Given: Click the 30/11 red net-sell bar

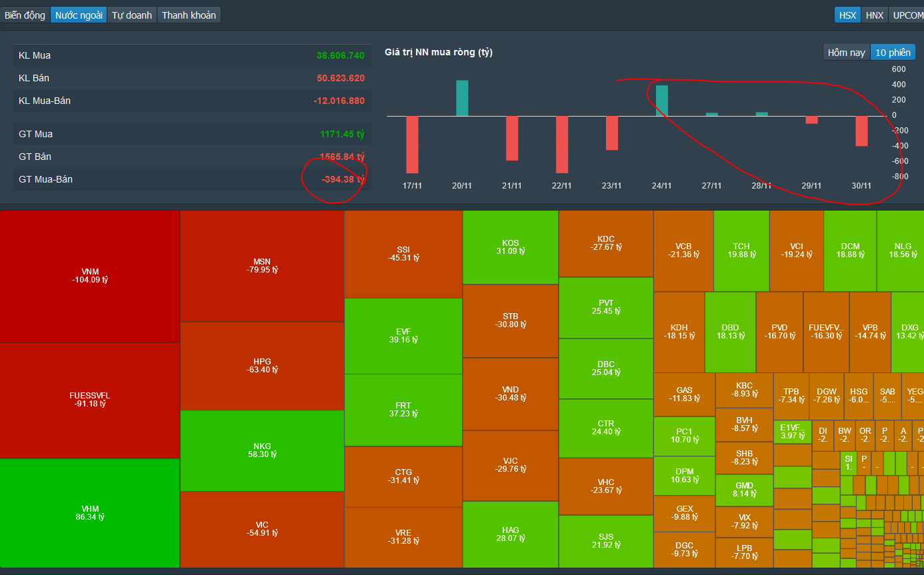Looking at the screenshot, I should (861, 131).
